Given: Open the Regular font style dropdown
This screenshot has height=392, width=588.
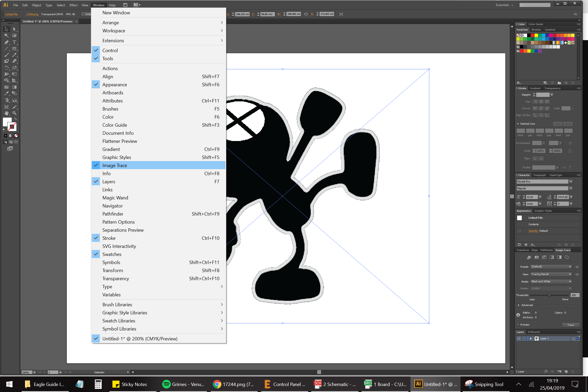Looking at the screenshot, I should pos(571,188).
